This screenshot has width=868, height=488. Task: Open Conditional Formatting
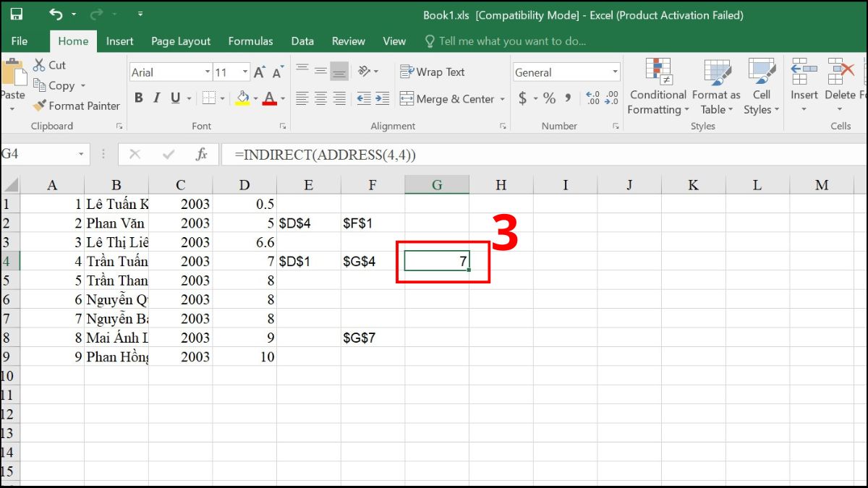click(658, 87)
